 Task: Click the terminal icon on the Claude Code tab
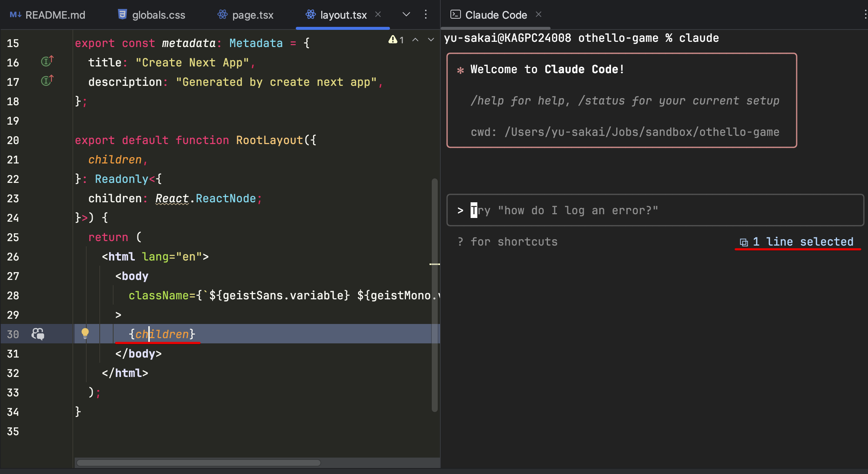(x=455, y=15)
